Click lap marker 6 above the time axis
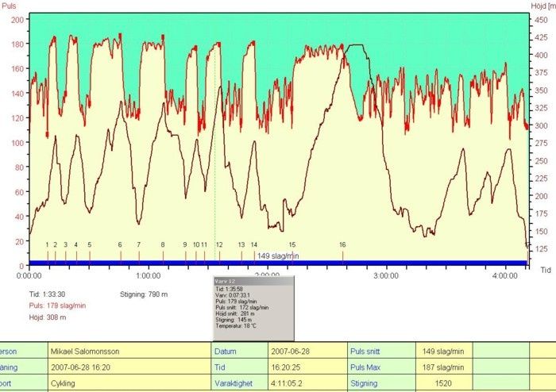 (x=120, y=245)
